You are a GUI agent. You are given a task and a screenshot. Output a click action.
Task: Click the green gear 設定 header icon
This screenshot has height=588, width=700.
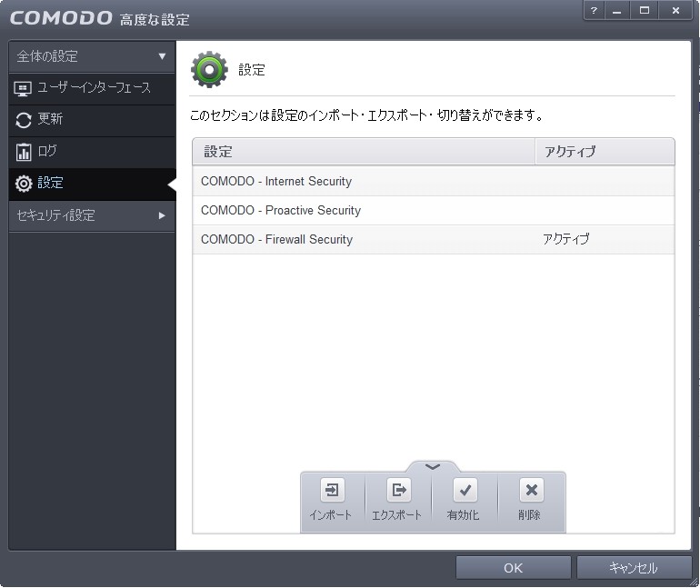(209, 70)
